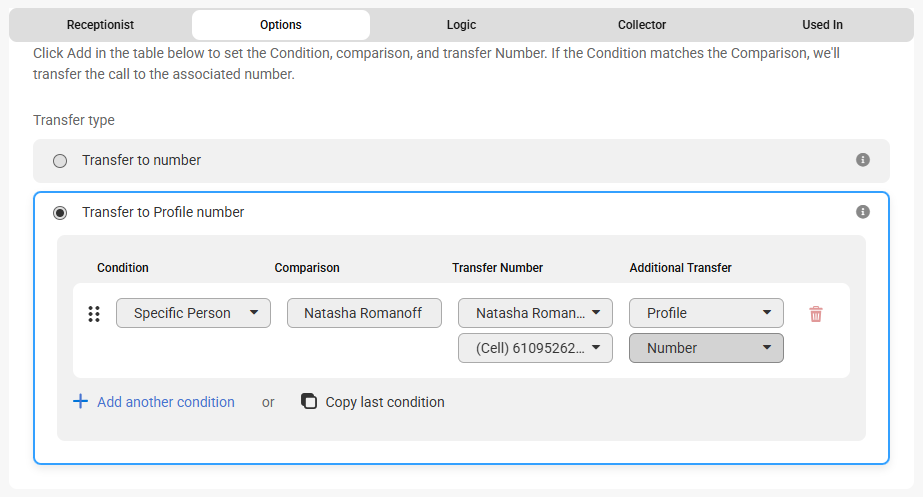Click the copy icon for last condition
This screenshot has width=923, height=497.
(x=309, y=402)
